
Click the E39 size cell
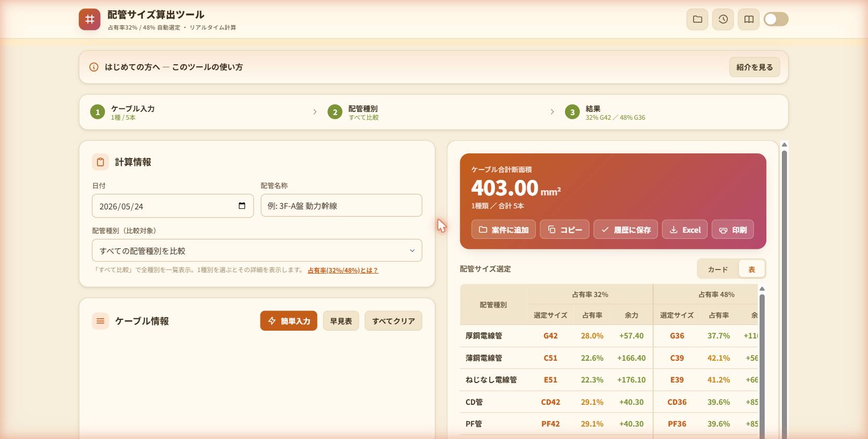pos(677,380)
